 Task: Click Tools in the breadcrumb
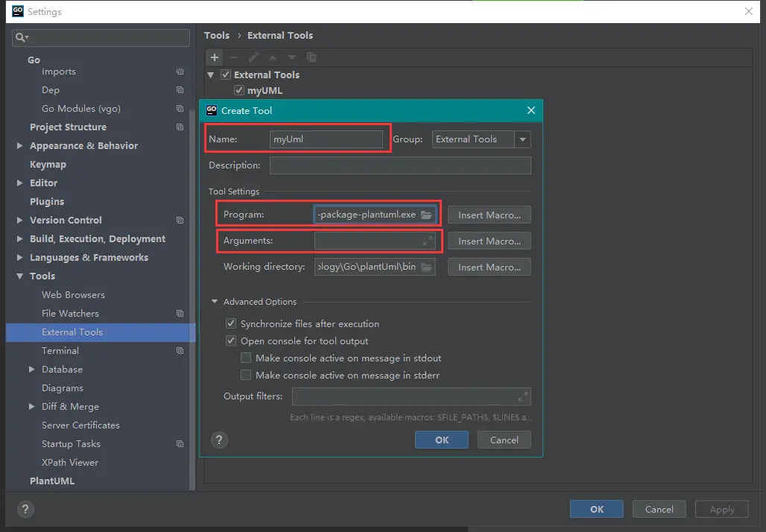[217, 36]
